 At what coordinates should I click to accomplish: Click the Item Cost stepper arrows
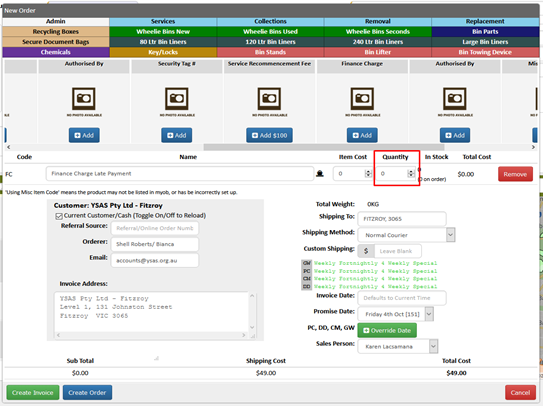[368, 174]
